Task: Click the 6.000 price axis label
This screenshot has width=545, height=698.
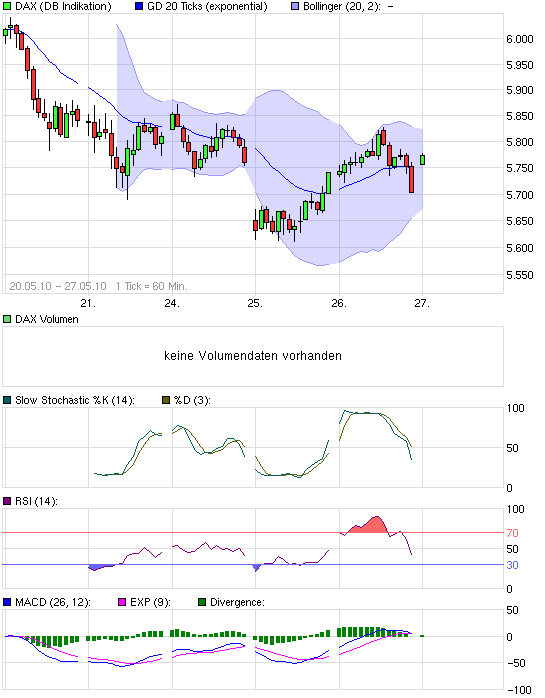Action: coord(520,39)
